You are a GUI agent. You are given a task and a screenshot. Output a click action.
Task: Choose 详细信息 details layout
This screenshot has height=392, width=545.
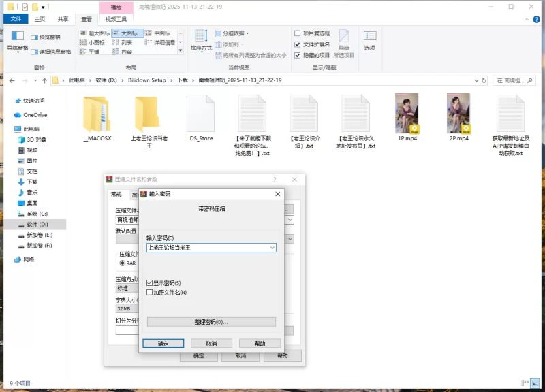pyautogui.click(x=160, y=42)
